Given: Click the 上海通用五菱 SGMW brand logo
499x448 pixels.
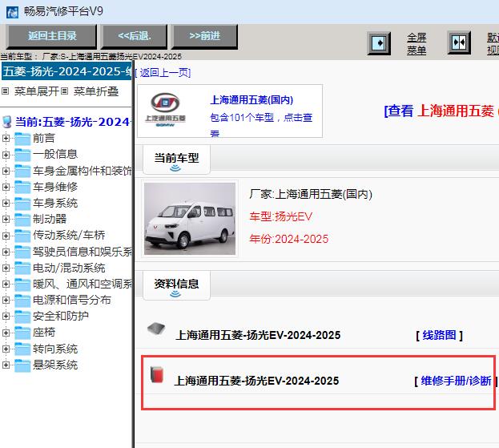Looking at the screenshot, I should pyautogui.click(x=165, y=109).
